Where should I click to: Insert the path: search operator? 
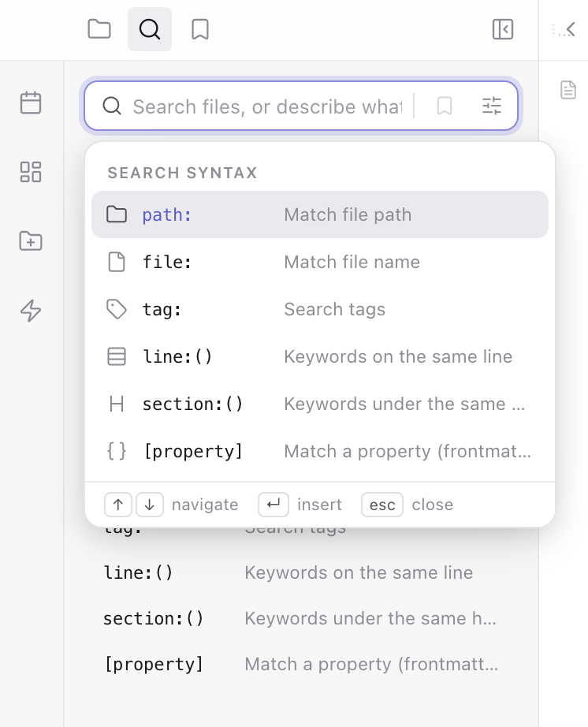pyautogui.click(x=320, y=214)
